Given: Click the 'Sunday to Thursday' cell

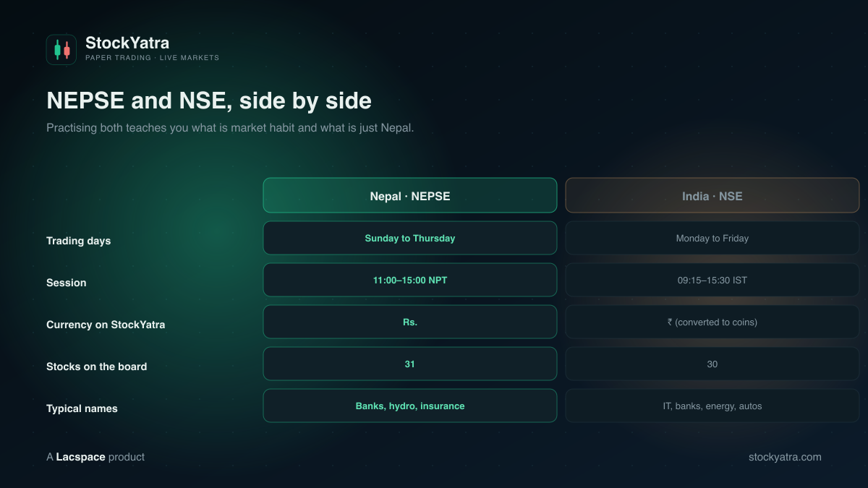Looking at the screenshot, I should 410,238.
